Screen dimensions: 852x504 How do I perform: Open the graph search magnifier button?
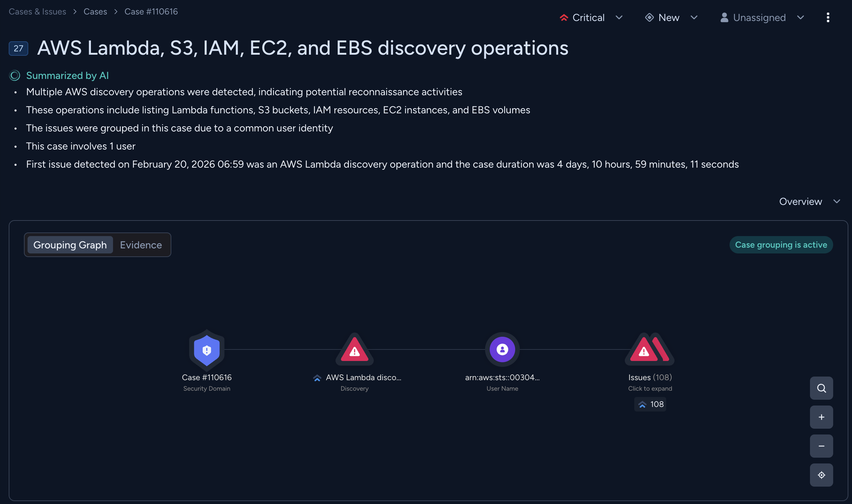pyautogui.click(x=821, y=388)
